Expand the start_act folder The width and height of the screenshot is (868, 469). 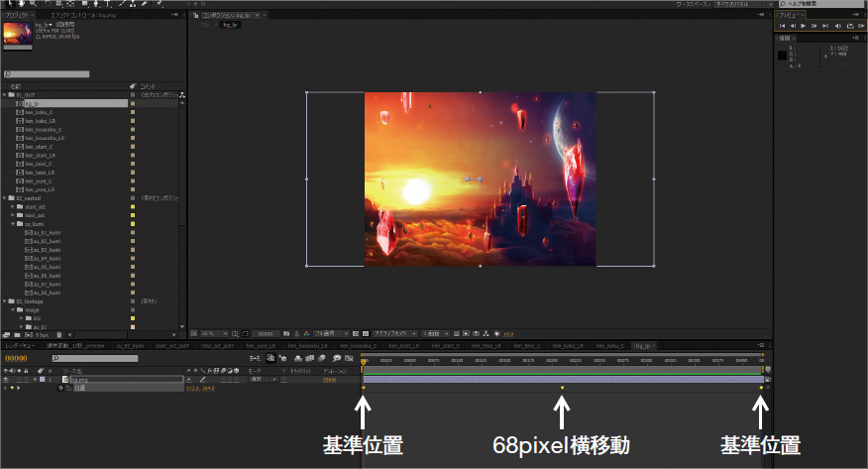tap(13, 207)
